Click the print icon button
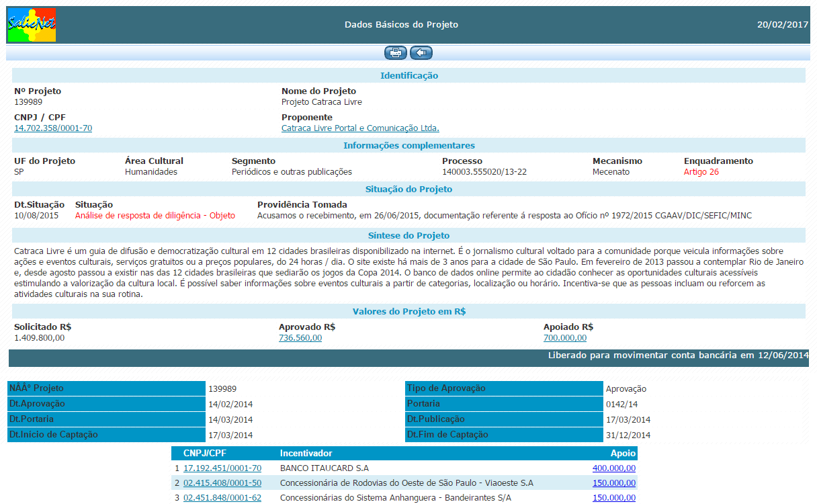This screenshot has height=504, width=817. pos(396,52)
